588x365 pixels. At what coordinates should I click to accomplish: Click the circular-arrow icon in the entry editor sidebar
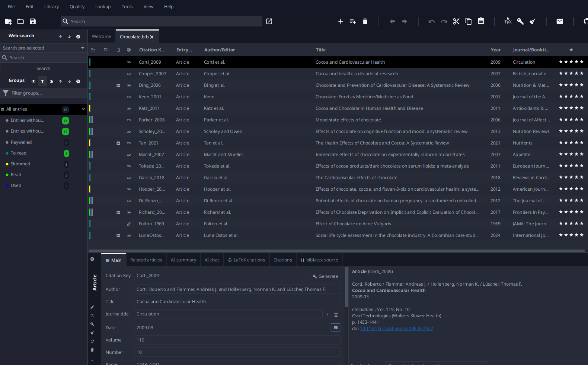(92, 342)
